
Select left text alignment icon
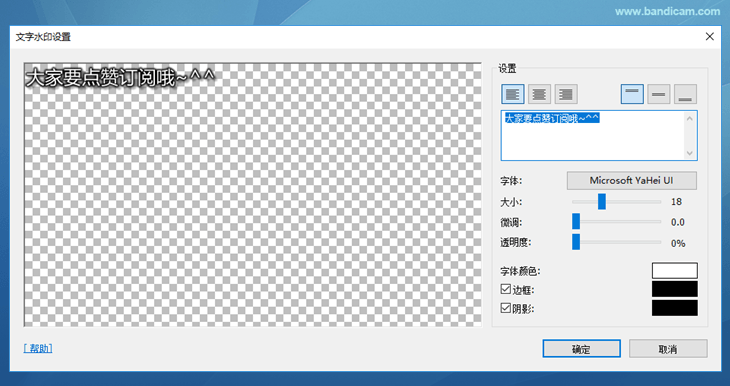click(513, 94)
